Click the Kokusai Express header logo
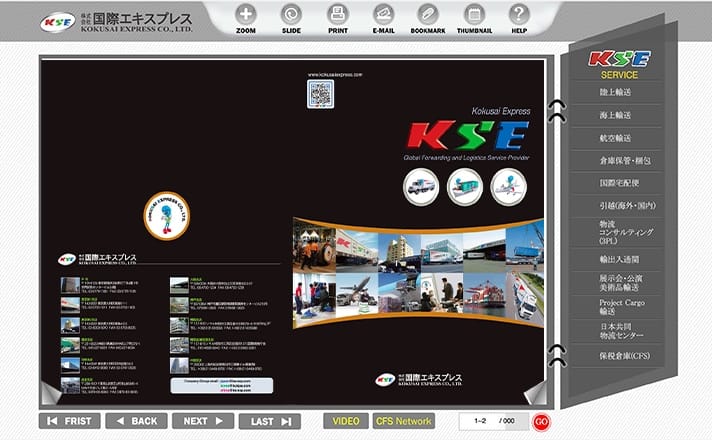This screenshot has width=712, height=440. 117,22
